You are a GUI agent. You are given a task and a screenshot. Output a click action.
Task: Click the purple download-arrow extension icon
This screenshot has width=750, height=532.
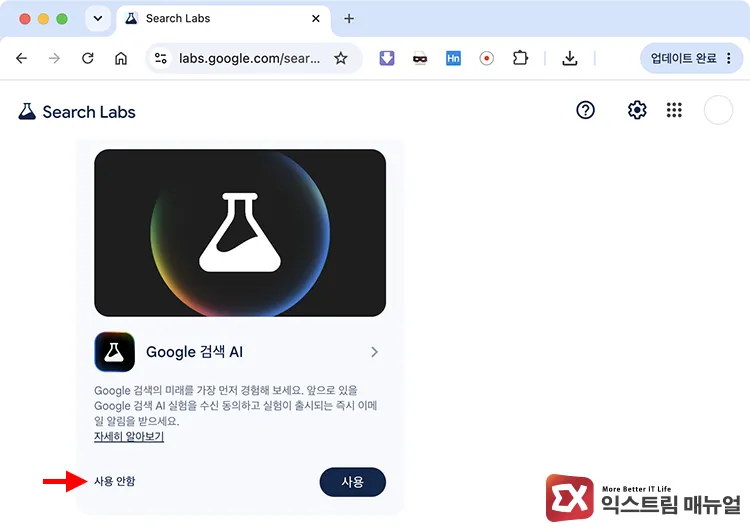386,58
